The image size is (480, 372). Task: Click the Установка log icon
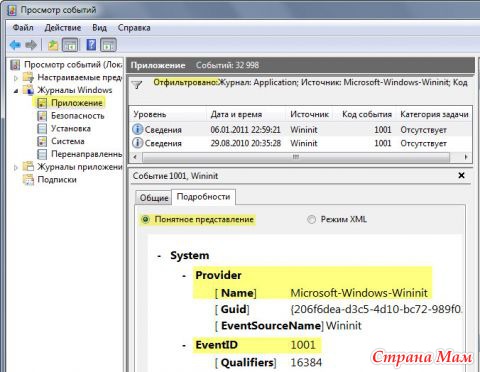(x=42, y=128)
